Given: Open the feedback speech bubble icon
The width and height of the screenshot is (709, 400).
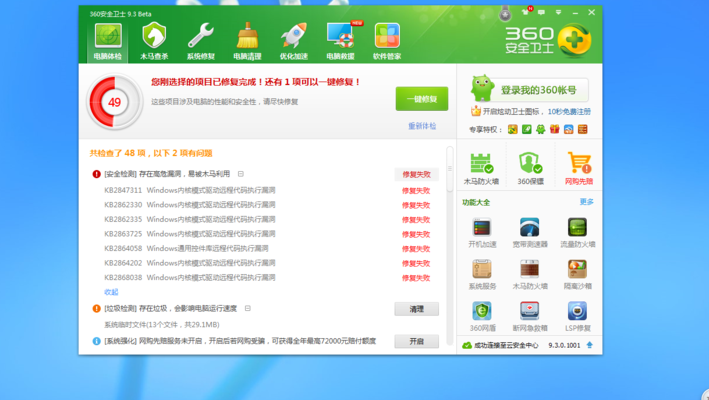Looking at the screenshot, I should pos(541,12).
